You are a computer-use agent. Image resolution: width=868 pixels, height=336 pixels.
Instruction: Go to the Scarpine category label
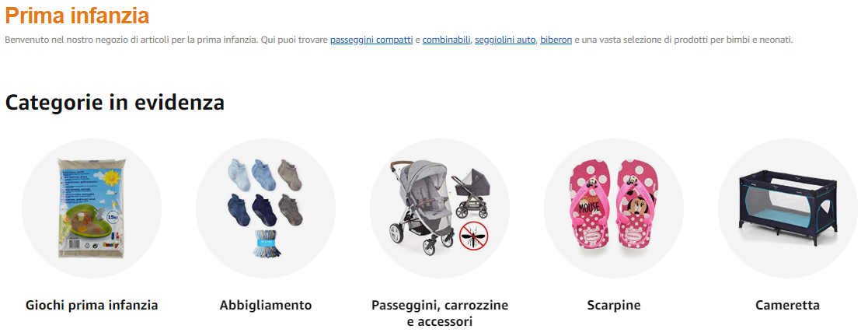[613, 305]
